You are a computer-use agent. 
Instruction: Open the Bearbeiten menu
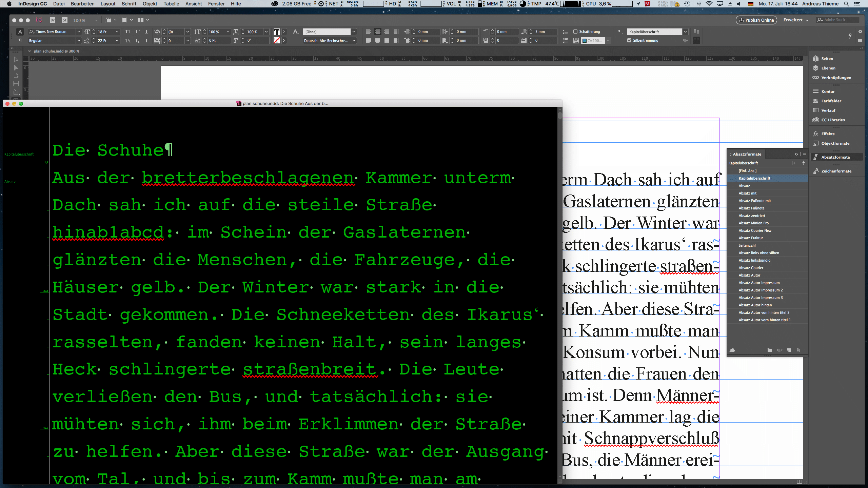point(82,4)
